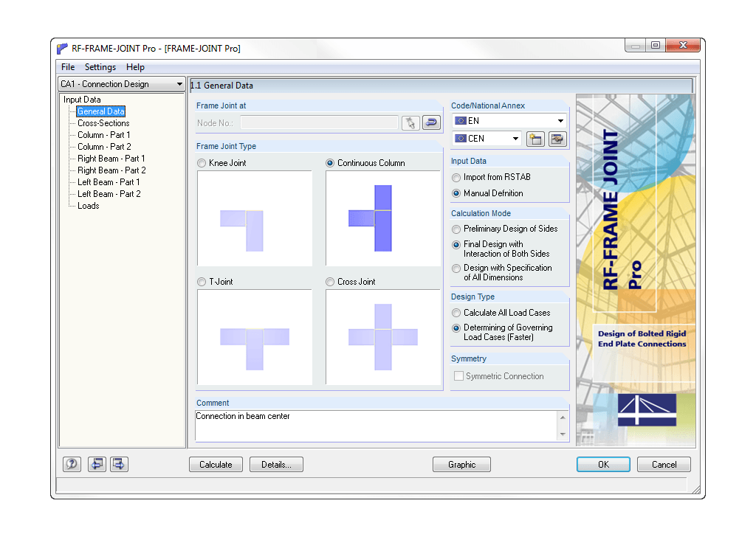This screenshot has height=537, width=756.
Task: Enable Symmetric Connection
Action: pos(458,376)
